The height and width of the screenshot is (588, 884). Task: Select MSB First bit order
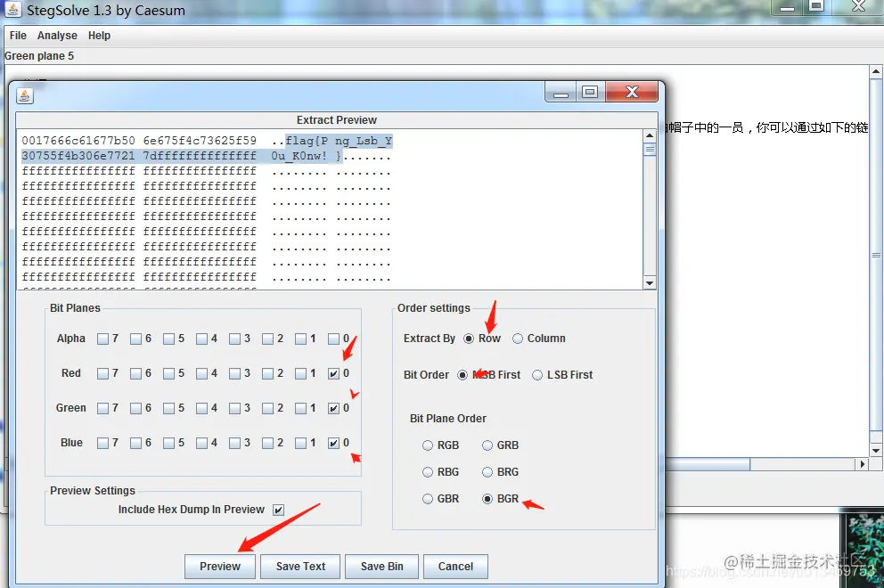[x=462, y=375]
